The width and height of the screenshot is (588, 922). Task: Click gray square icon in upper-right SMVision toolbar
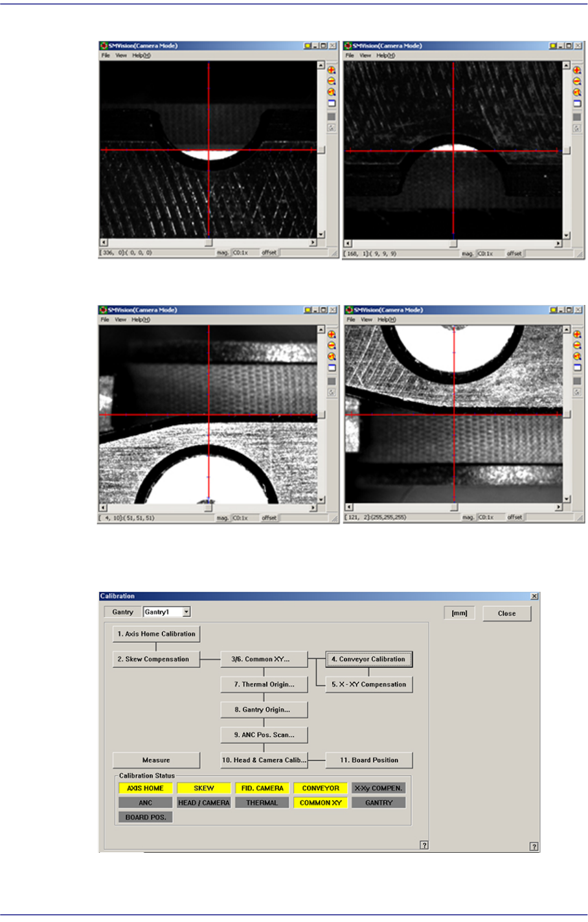(576, 117)
